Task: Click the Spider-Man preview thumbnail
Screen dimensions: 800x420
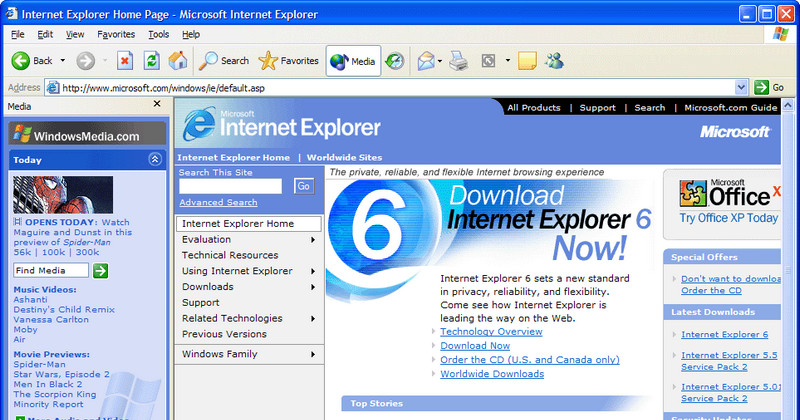Action: point(63,194)
